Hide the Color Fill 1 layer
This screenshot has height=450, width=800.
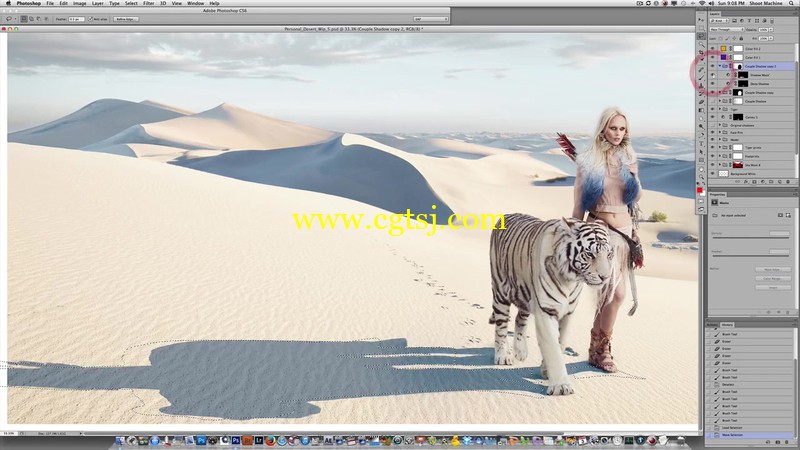(x=713, y=57)
